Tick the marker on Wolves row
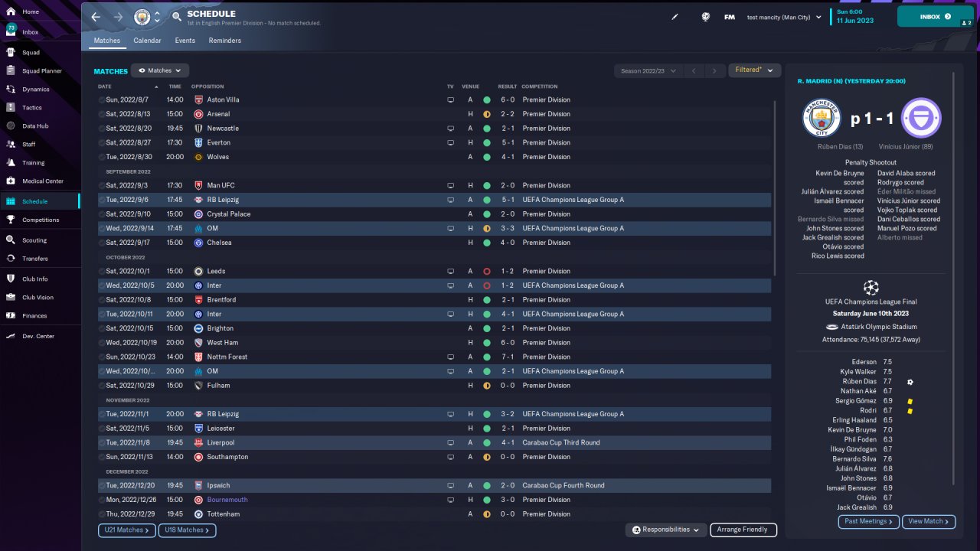Viewport: 980px width, 551px height. click(101, 158)
